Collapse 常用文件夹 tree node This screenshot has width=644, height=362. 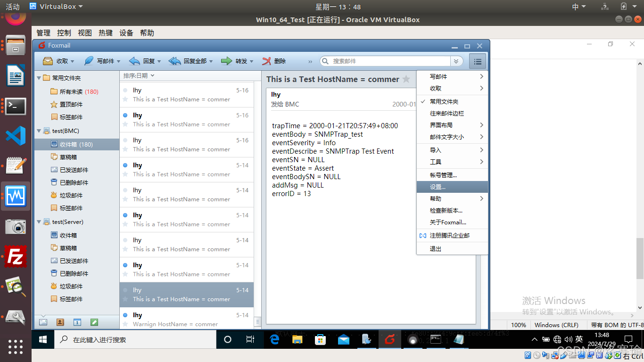pos(39,78)
